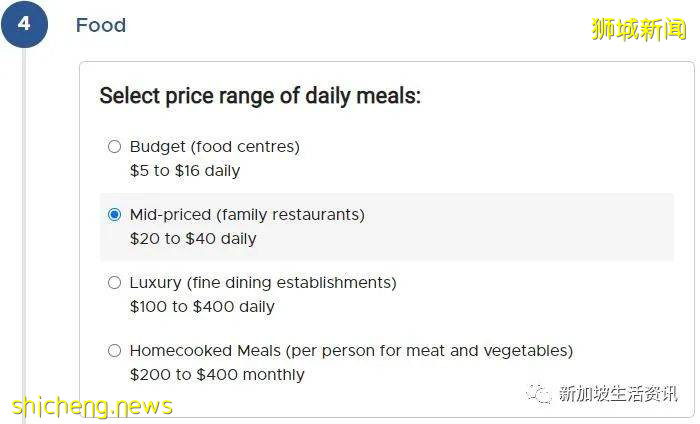Click the $100 to $400 daily text
Image resolution: width=700 pixels, height=424 pixels.
202,307
